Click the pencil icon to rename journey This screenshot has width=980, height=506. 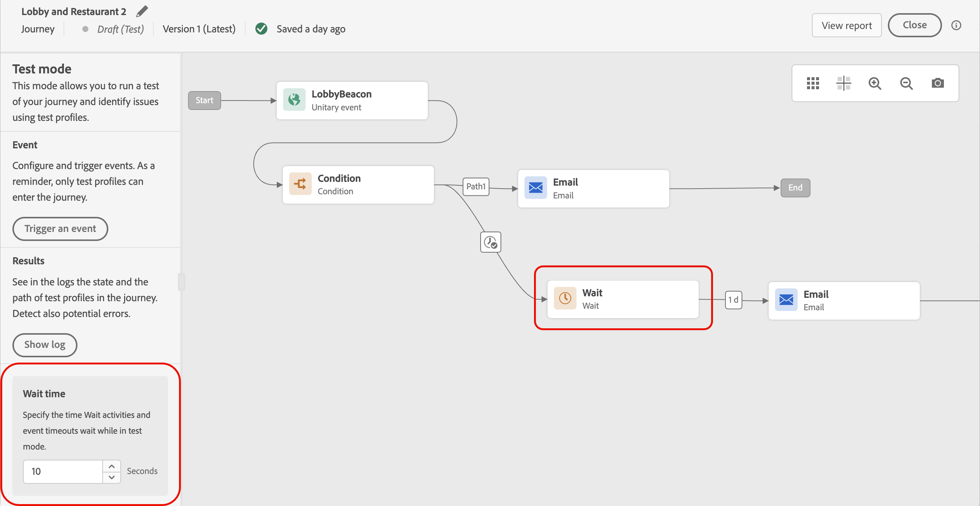pyautogui.click(x=142, y=11)
